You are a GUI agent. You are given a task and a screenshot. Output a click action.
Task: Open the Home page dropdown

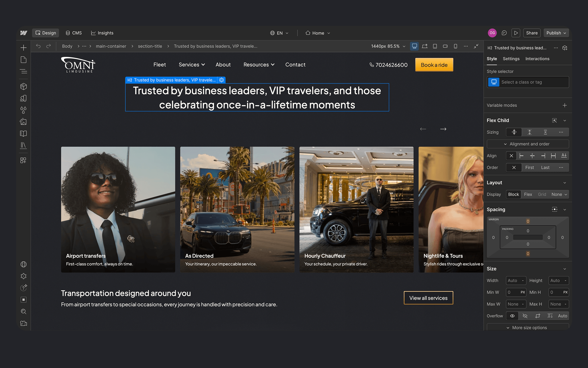[x=318, y=33]
